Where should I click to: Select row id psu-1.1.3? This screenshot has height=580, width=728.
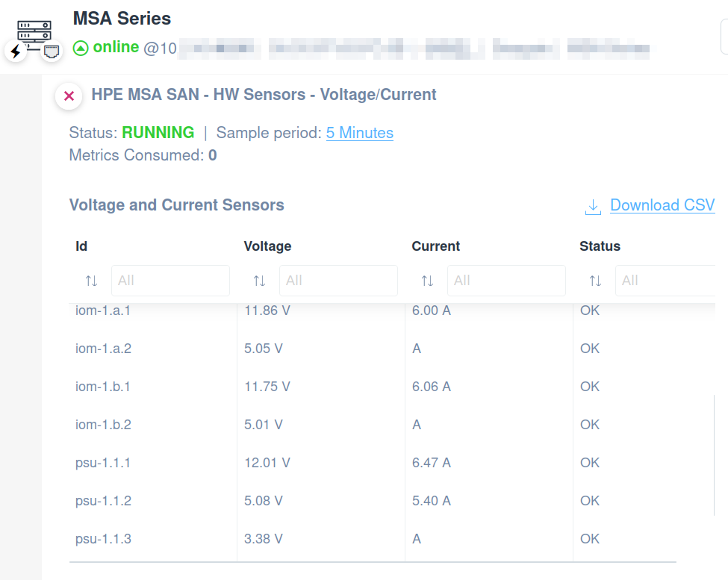104,539
